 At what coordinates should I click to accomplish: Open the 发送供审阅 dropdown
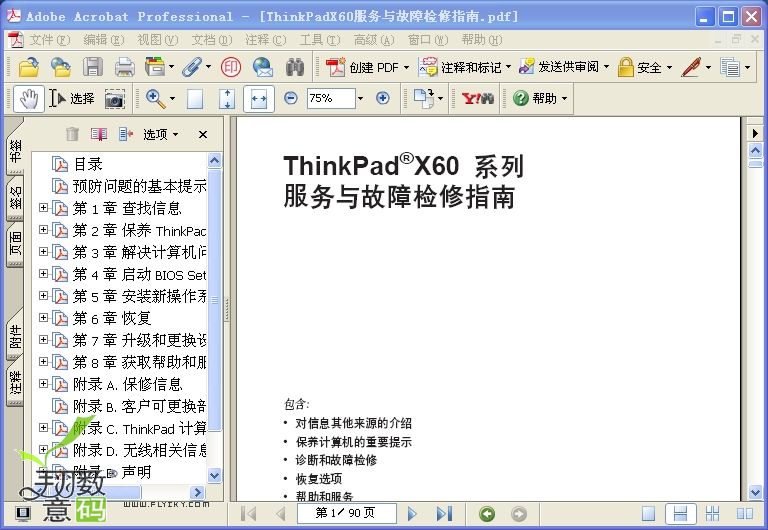pyautogui.click(x=606, y=67)
